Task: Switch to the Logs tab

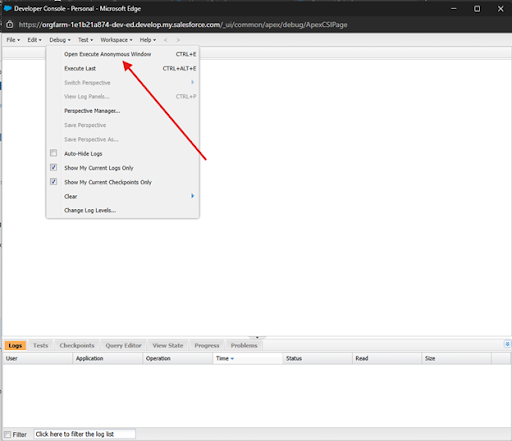Action: (15, 345)
